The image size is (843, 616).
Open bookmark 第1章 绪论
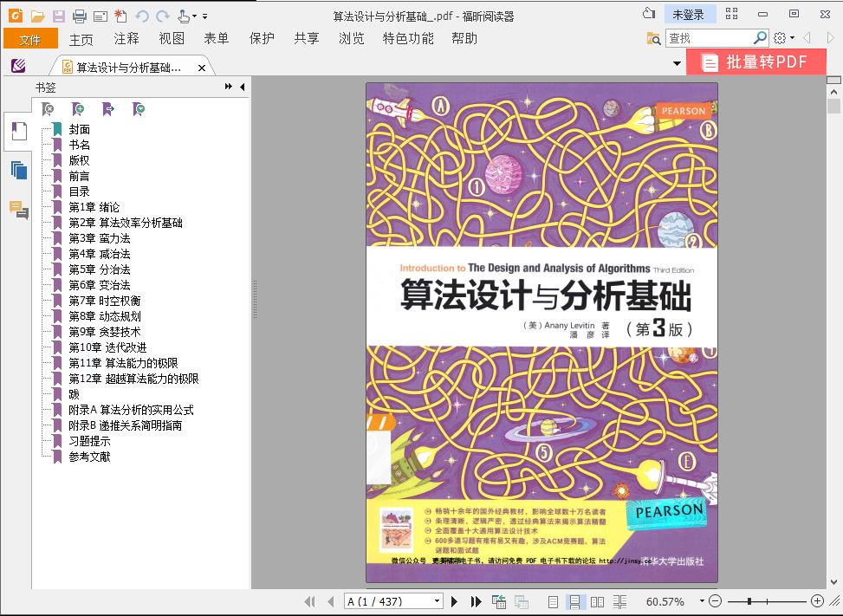pos(94,207)
